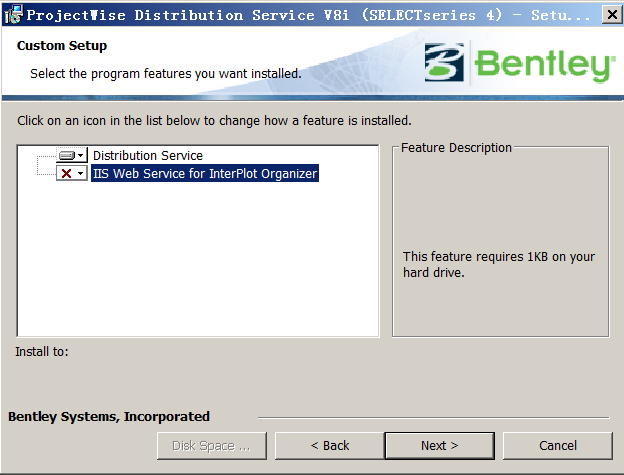
Task: Click 'Select the program features' instruction text
Action: 166,74
